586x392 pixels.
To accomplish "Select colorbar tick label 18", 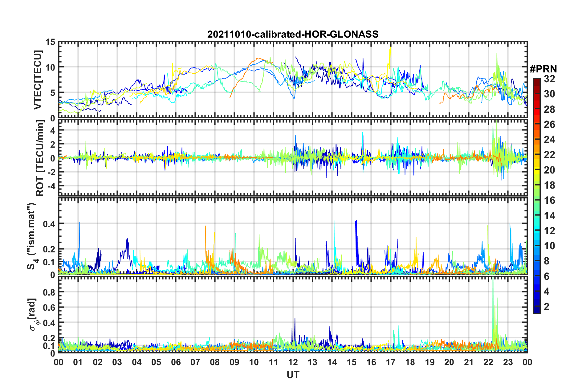I will pos(549,185).
